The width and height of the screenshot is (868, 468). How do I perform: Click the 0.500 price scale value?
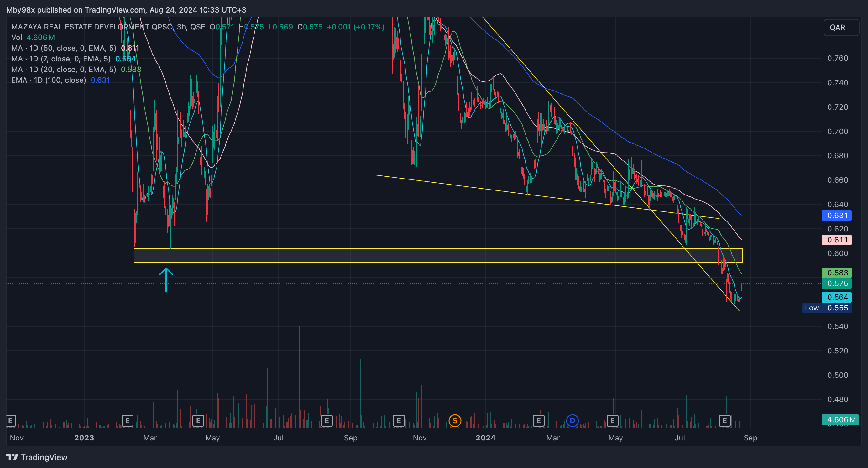coord(838,375)
